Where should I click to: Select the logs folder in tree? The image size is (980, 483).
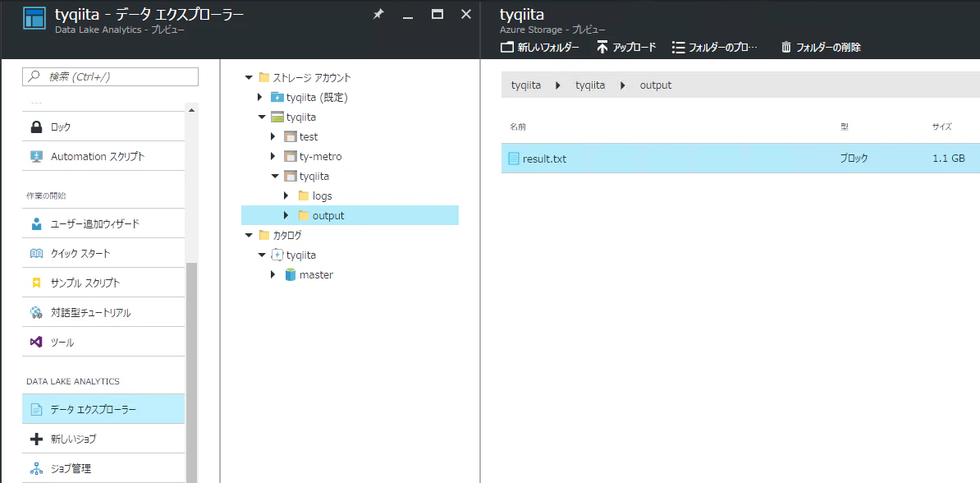pos(322,195)
